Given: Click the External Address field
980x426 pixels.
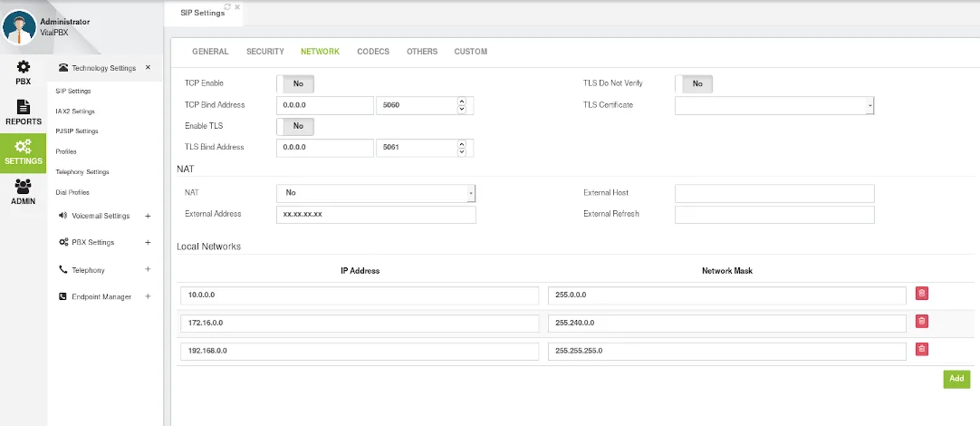Looking at the screenshot, I should (x=376, y=215).
